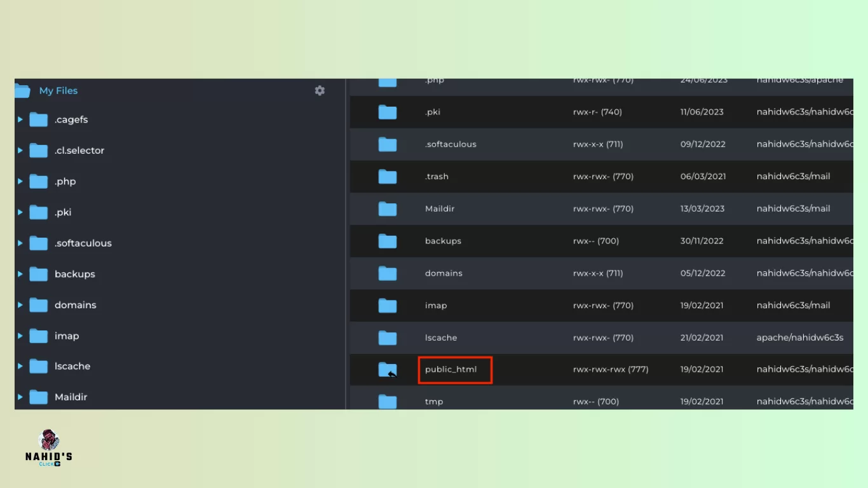Open .pki folder name in list
The height and width of the screenshot is (488, 868).
click(x=433, y=112)
